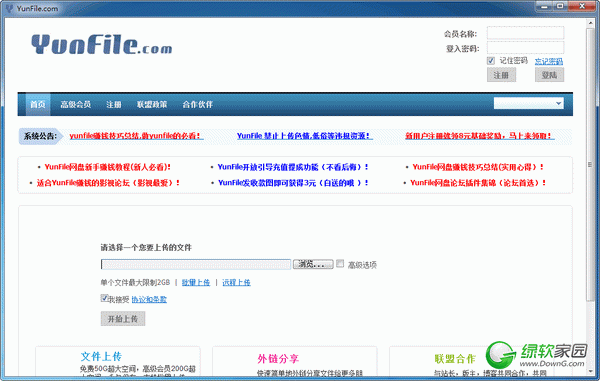The height and width of the screenshot is (381, 600).
Task: Toggle the 记住密码 remember password checkbox
Action: tap(491, 61)
